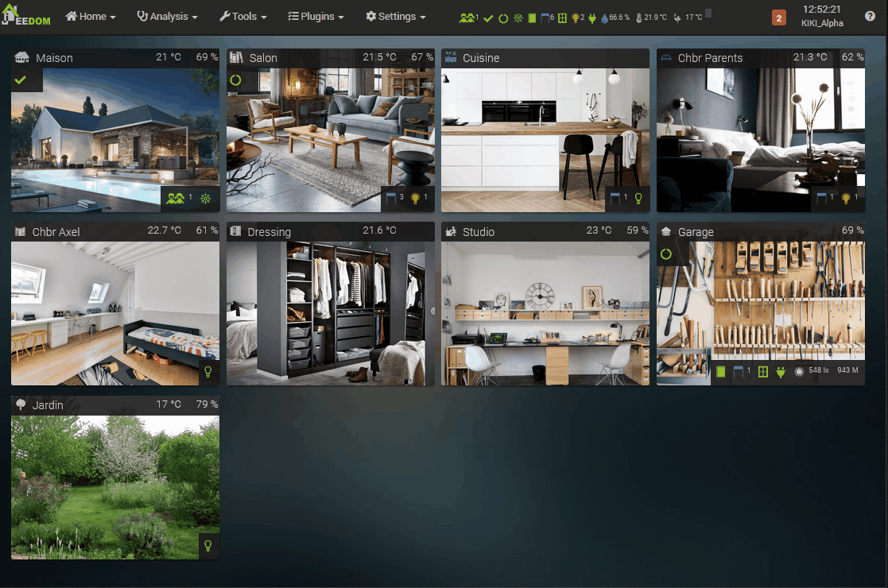Click the window icon in top status bar
Viewport: 888px width, 588px height.
pyautogui.click(x=562, y=17)
